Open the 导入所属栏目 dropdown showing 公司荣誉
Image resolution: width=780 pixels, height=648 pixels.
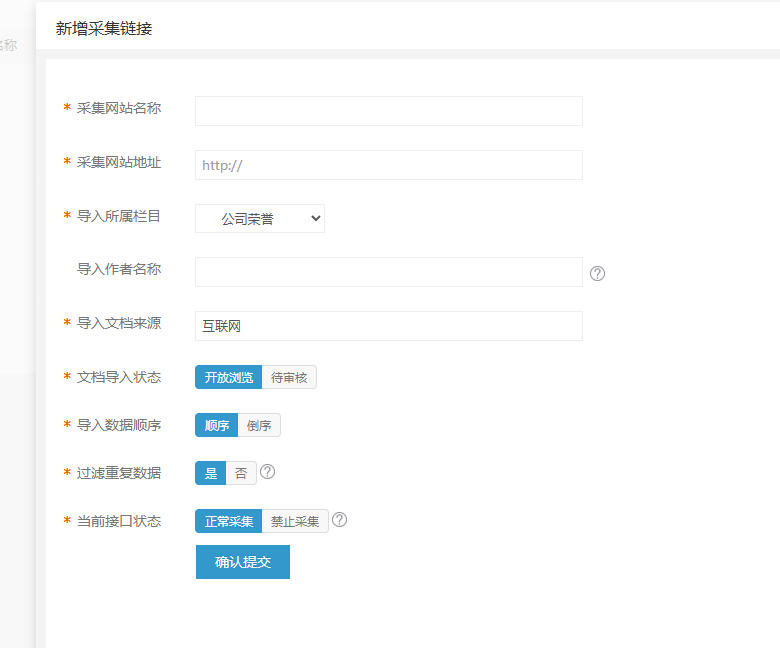point(260,218)
